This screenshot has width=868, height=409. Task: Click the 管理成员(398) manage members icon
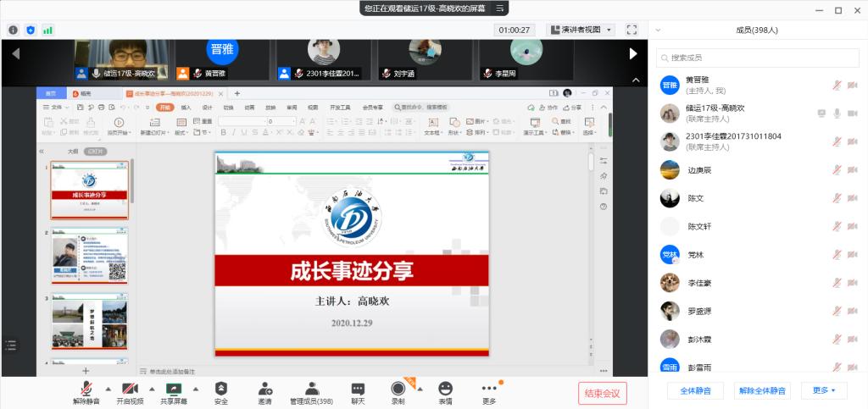[311, 389]
